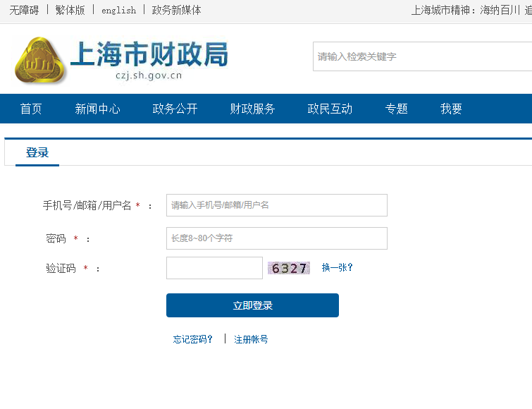Viewport: 532px width, 409px height.
Task: Select the 登录 tab
Action: 37,152
